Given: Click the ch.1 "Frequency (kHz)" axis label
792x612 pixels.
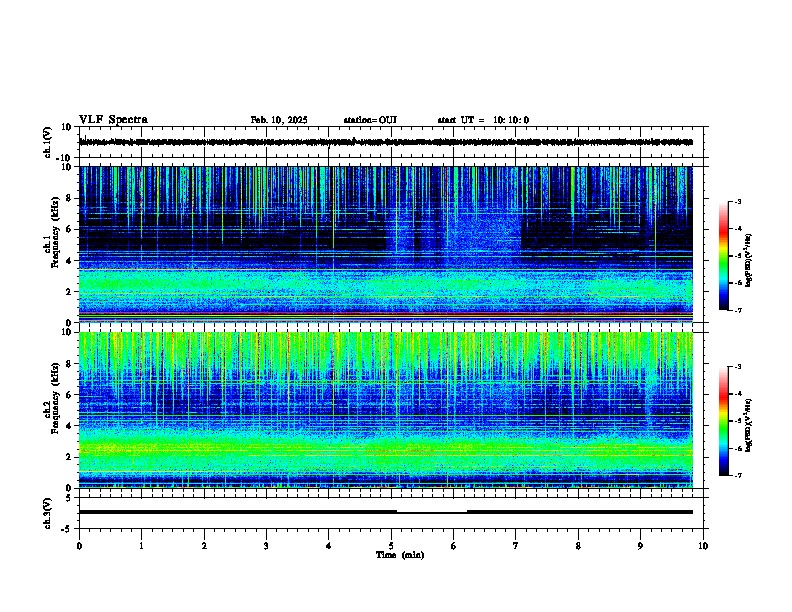Looking at the screenshot, I should coord(55,232).
